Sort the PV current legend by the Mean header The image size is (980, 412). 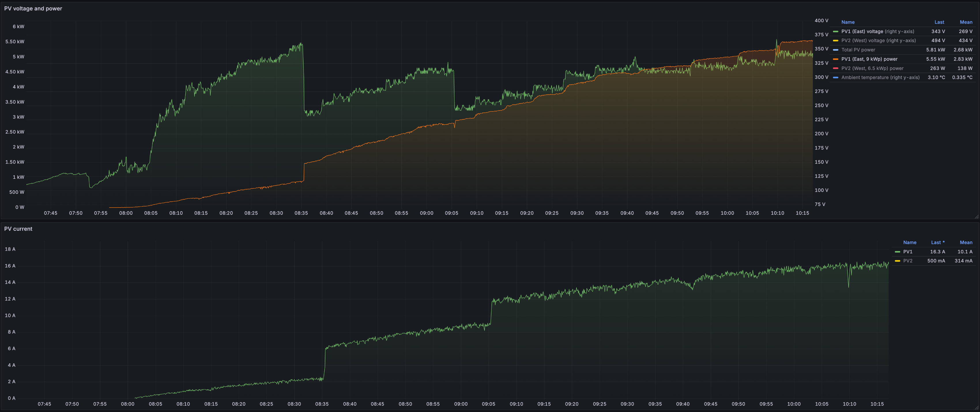pos(966,242)
